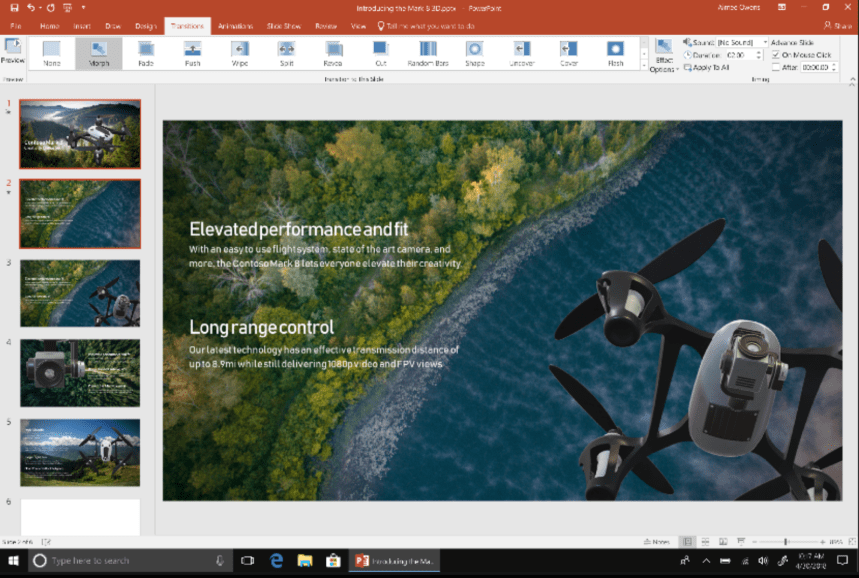Select slide 4 thumbnail in panel
The width and height of the screenshot is (859, 578).
pyautogui.click(x=80, y=374)
